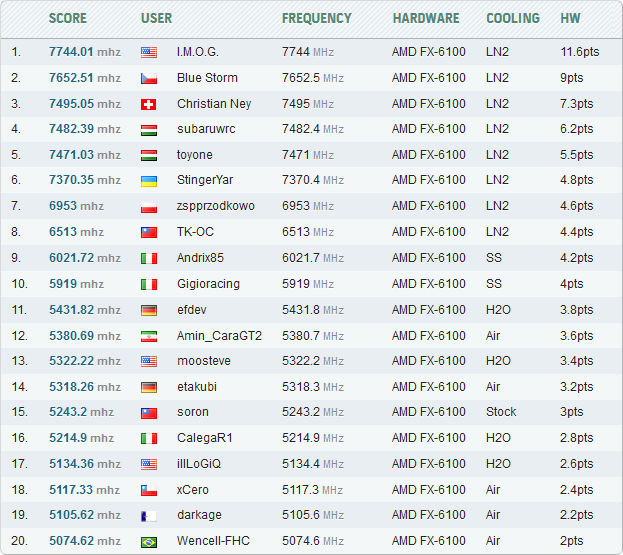This screenshot has height=555, width=623.
Task: Click the USA flag beside moosteve
Action: click(149, 362)
